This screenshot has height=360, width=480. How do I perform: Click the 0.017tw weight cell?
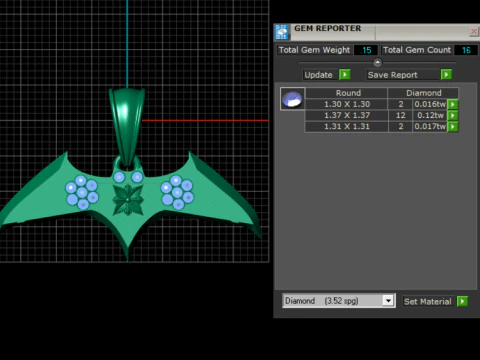430,127
